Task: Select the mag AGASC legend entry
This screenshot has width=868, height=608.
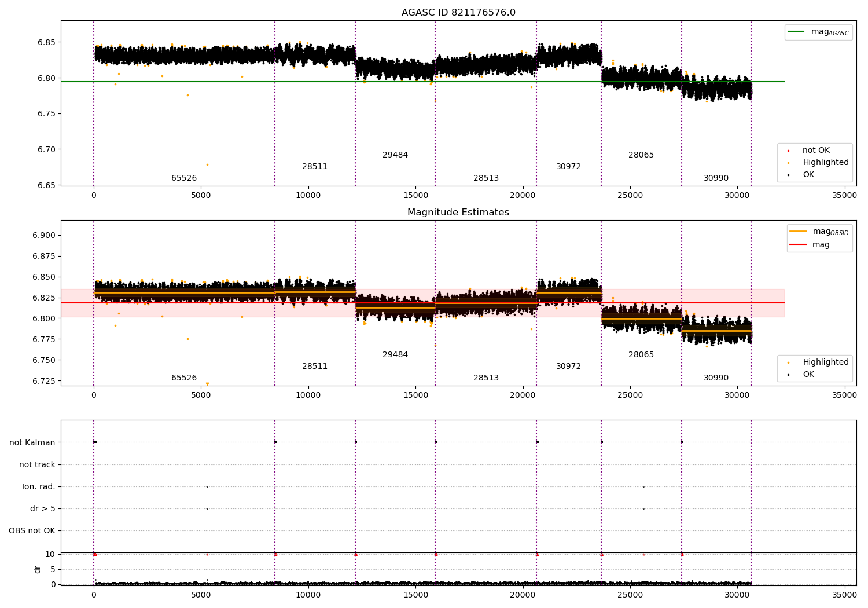Action: point(818,32)
